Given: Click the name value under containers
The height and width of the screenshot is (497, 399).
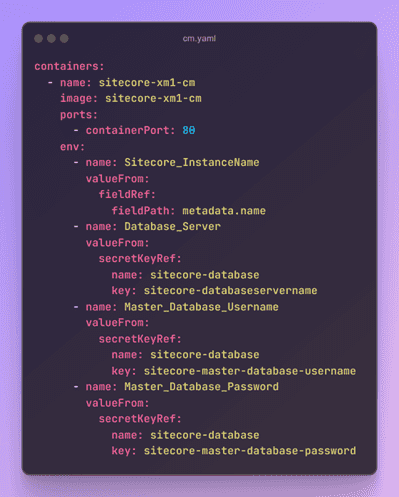Looking at the screenshot, I should click(147, 82).
